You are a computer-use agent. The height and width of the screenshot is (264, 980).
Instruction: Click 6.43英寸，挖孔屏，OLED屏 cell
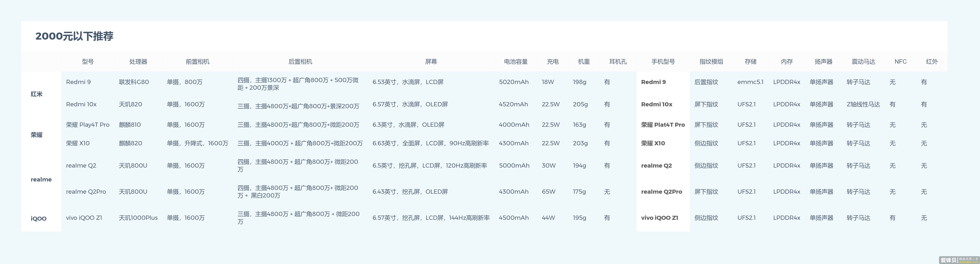tap(410, 192)
